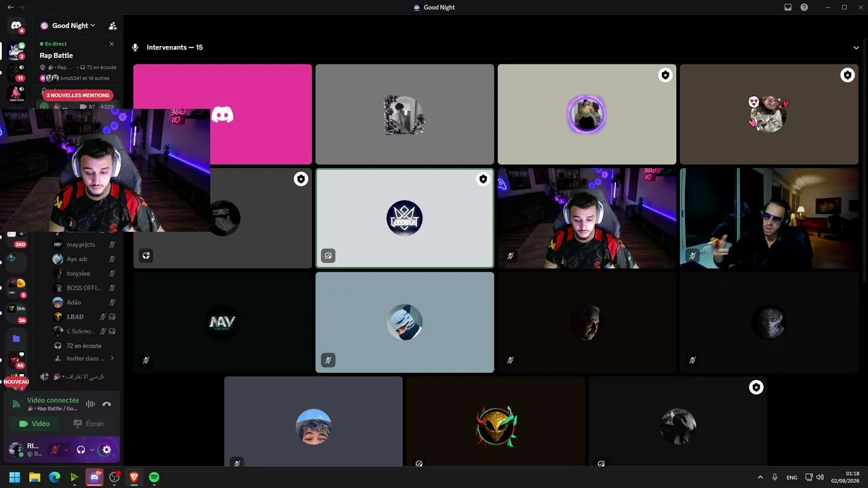868x488 pixels.
Task: Open the Windows Start menu
Action: (x=14, y=477)
